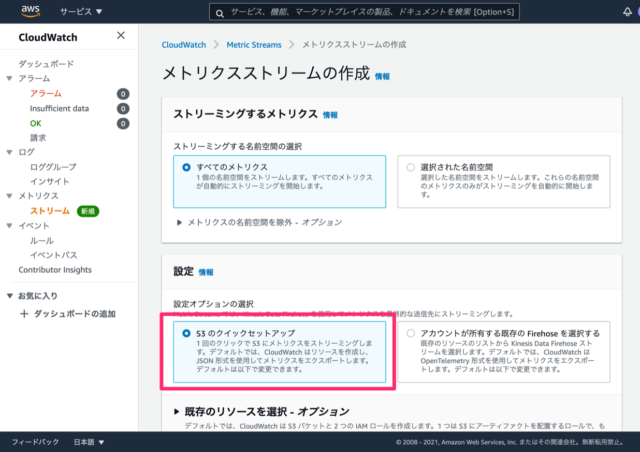Collapse the メトリクス section triangle
640x452 pixels.
click(9, 196)
